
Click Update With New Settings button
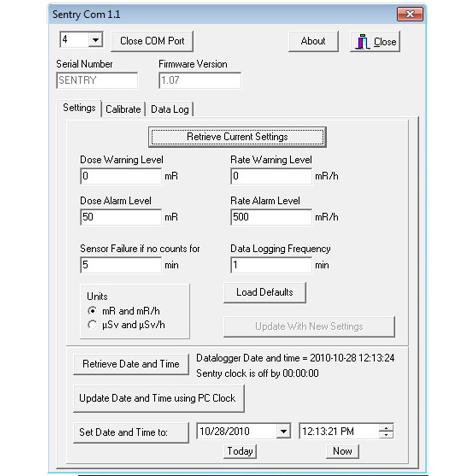click(309, 327)
